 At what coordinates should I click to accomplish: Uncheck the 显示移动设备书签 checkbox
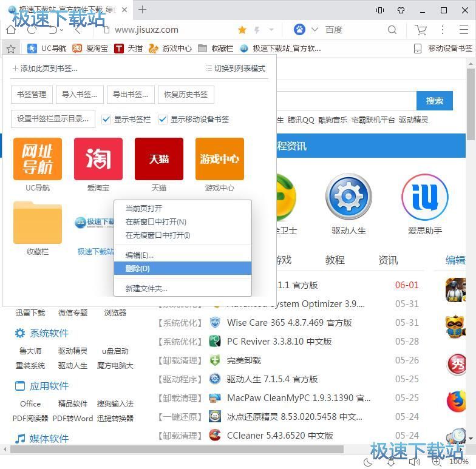pyautogui.click(x=163, y=119)
